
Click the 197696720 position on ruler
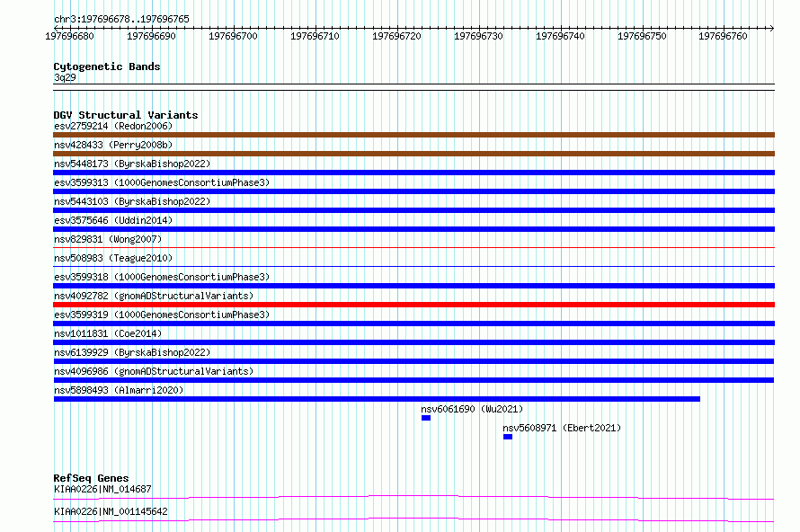tap(396, 36)
